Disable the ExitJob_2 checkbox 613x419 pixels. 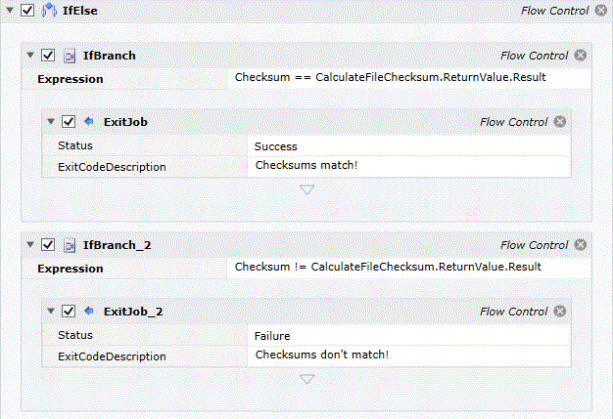pos(69,311)
